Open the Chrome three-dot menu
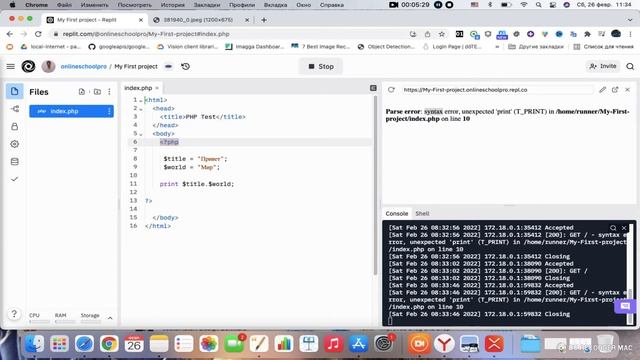 (x=631, y=34)
